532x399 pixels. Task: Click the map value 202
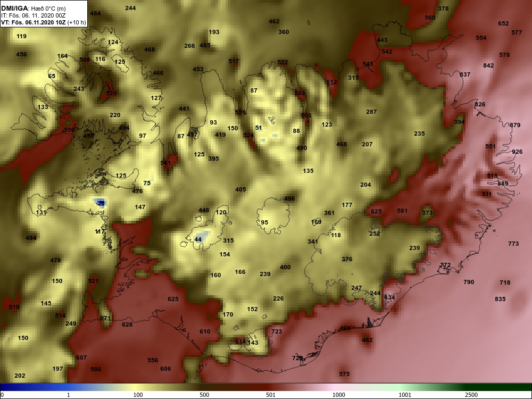click(x=20, y=376)
